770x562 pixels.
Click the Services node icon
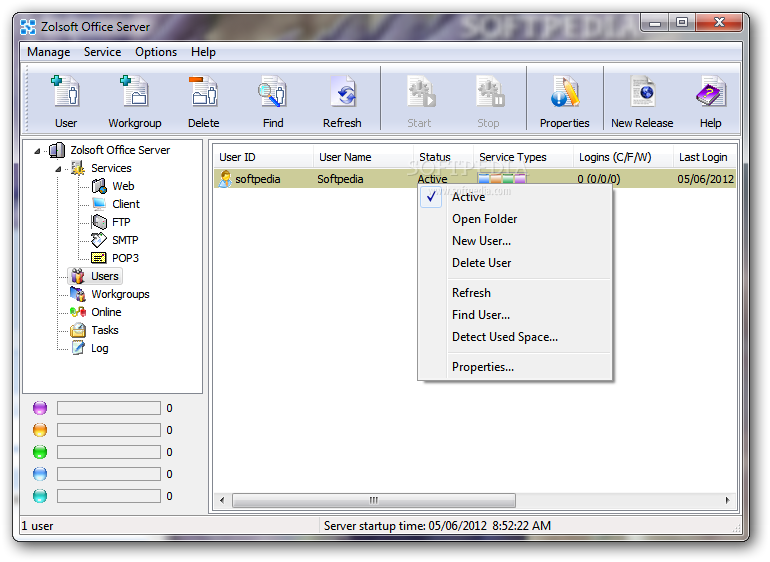[78, 168]
